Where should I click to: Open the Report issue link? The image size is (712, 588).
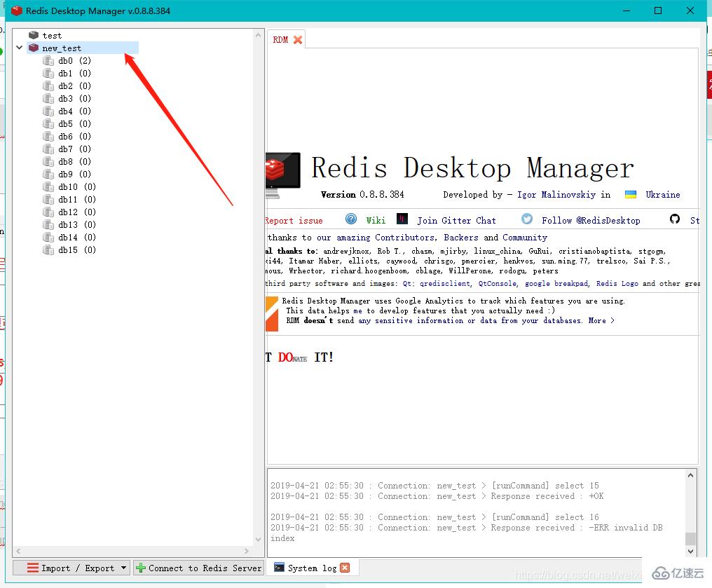[294, 219]
